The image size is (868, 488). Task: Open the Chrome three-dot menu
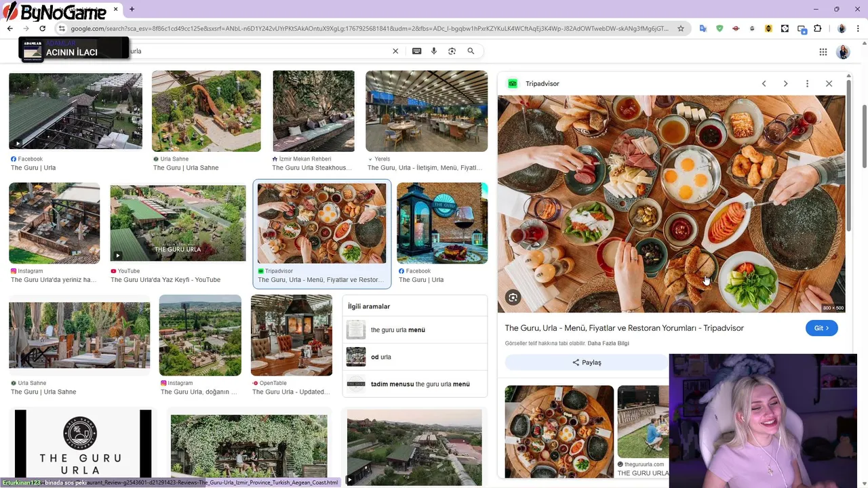tap(858, 28)
